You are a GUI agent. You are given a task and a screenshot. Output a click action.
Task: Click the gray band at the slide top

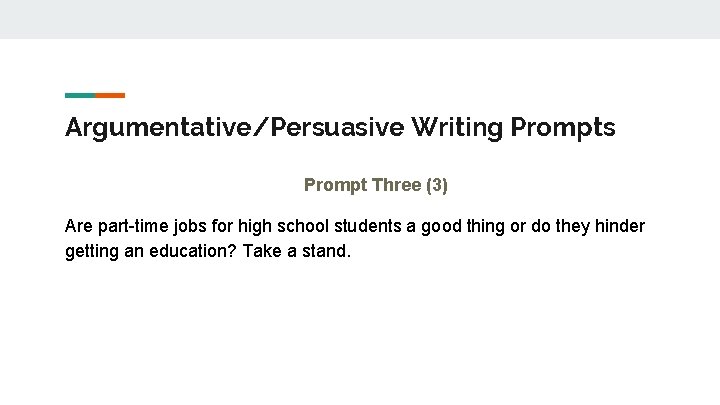pos(360,19)
